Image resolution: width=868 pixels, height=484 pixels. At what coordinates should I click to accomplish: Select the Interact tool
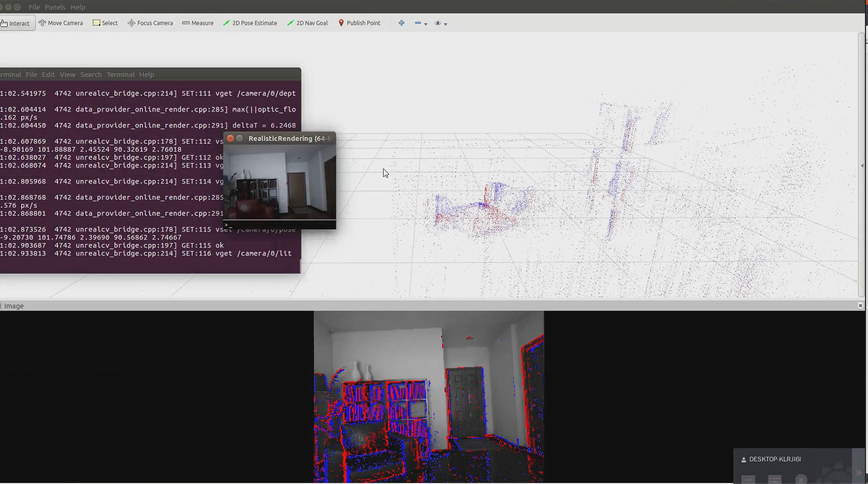tap(17, 23)
